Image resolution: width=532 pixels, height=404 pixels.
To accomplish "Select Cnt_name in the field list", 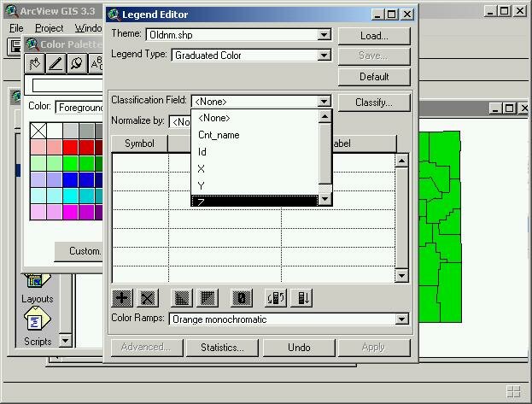I will coord(255,135).
